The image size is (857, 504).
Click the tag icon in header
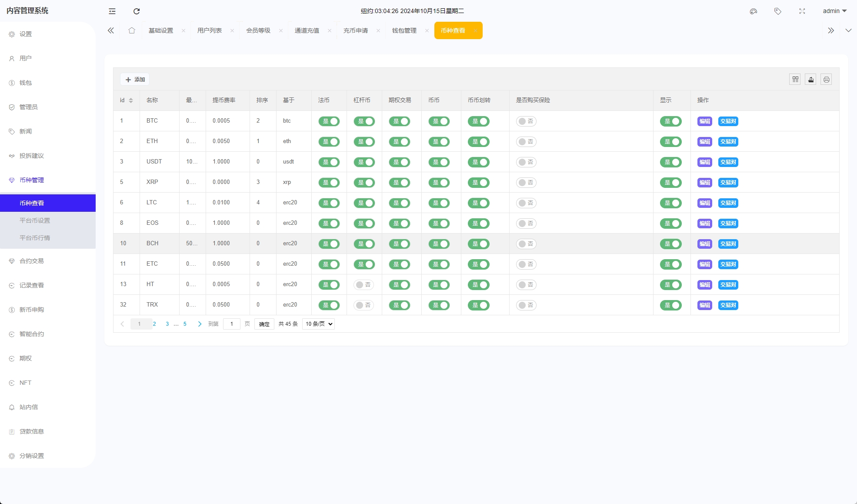coord(778,11)
